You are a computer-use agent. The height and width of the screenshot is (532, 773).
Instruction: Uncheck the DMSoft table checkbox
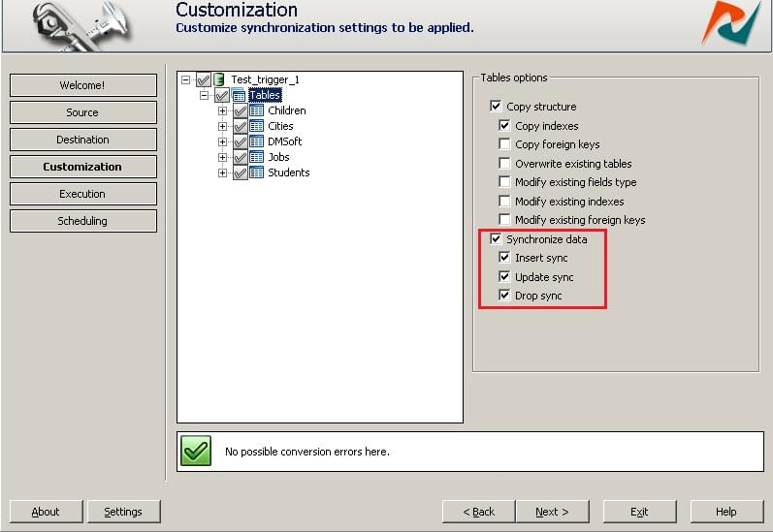pos(241,141)
